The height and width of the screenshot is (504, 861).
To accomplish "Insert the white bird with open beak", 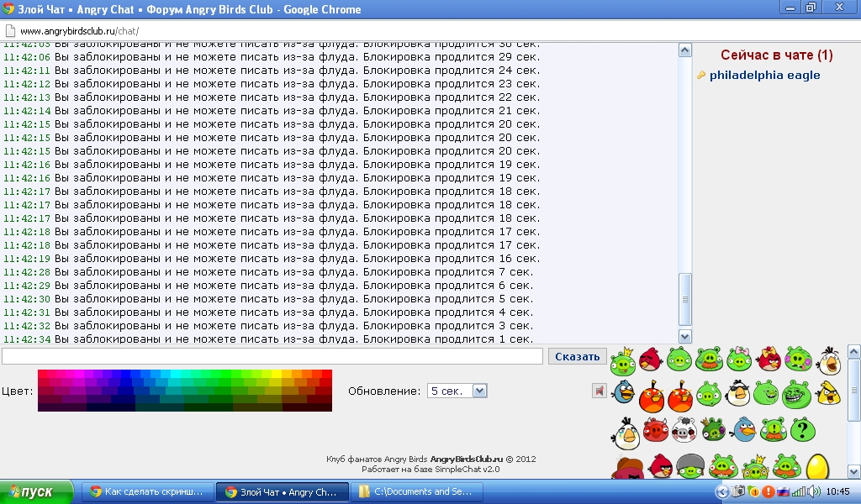I will point(828,360).
